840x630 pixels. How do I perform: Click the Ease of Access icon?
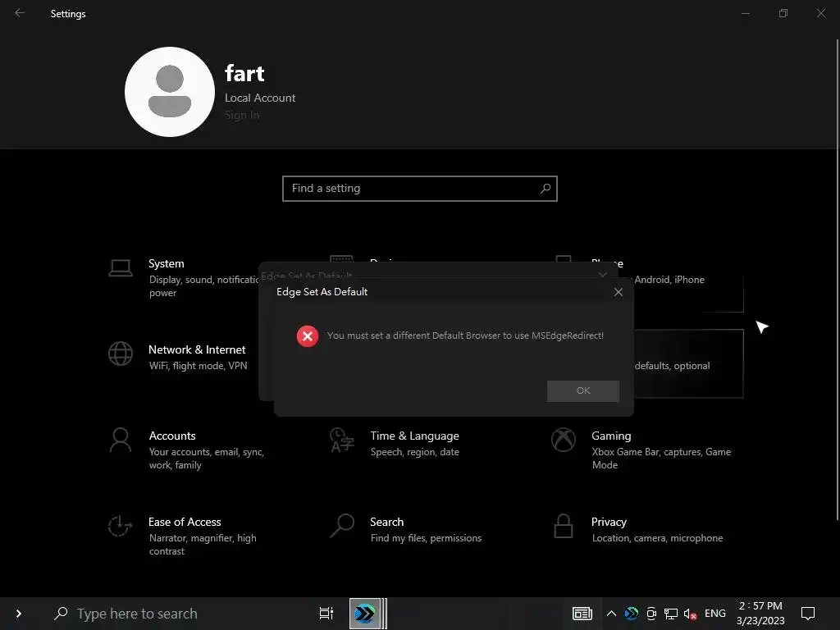coord(121,526)
